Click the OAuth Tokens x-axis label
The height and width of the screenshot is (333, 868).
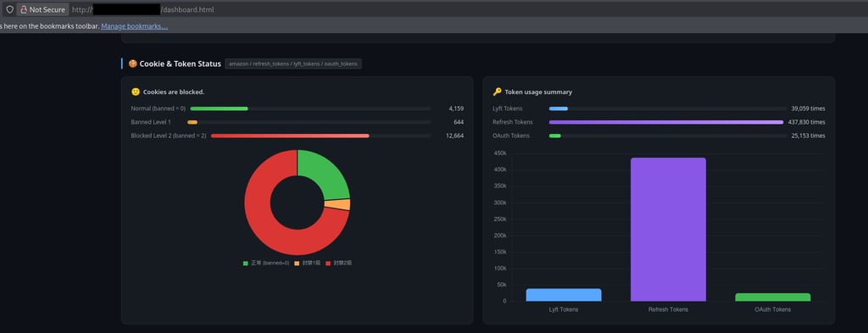773,310
